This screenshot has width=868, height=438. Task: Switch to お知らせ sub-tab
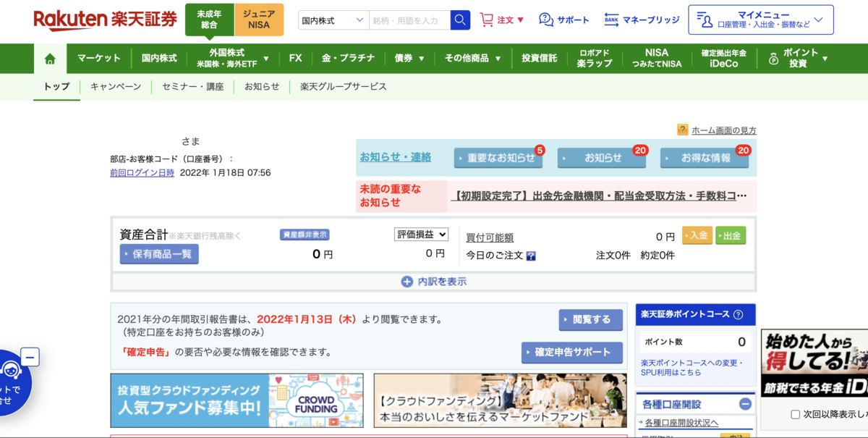261,87
